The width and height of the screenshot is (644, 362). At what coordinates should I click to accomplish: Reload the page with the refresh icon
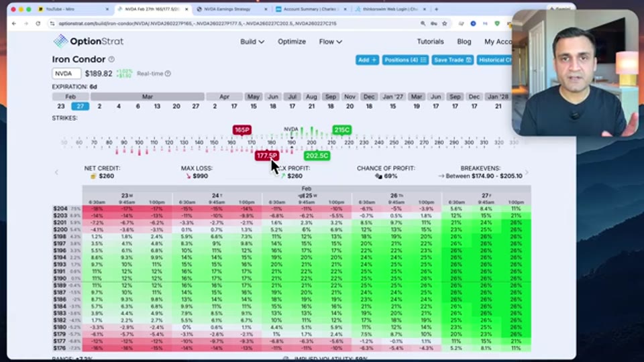pos(38,24)
